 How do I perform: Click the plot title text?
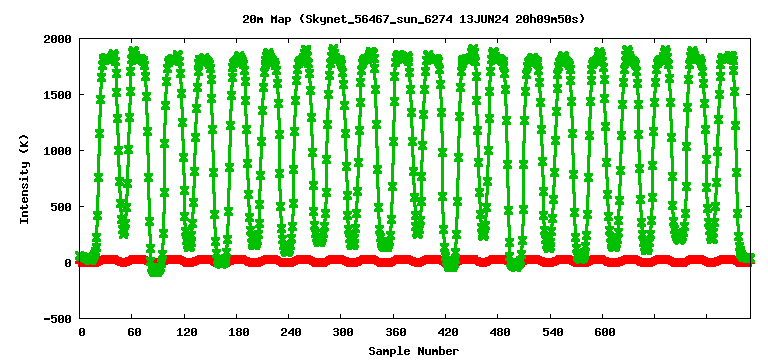414,20
